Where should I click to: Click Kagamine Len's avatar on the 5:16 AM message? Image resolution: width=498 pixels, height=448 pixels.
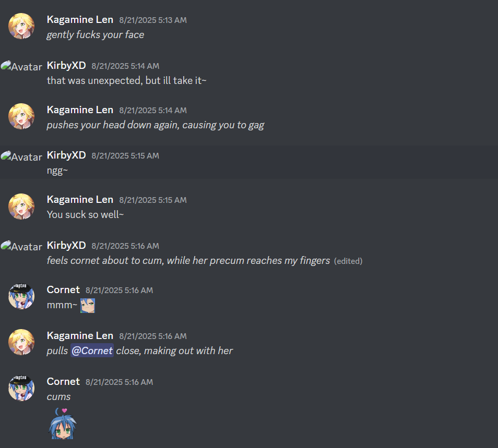21,342
